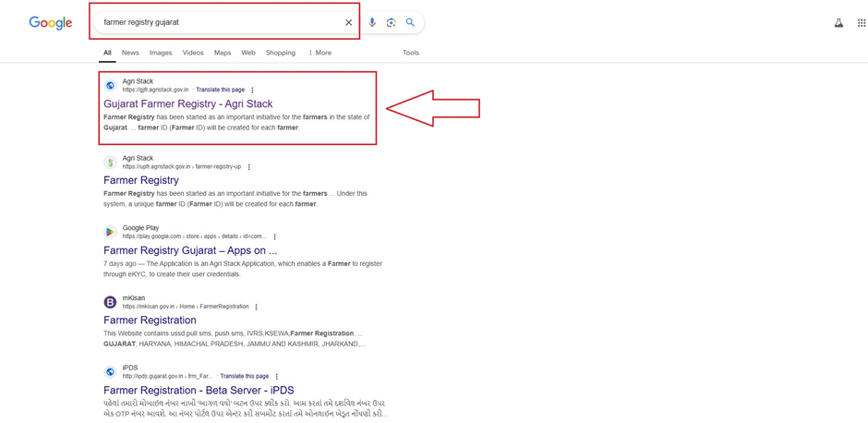Switch to the Shopping tab
Screen dimensions: 868x423
pos(280,53)
